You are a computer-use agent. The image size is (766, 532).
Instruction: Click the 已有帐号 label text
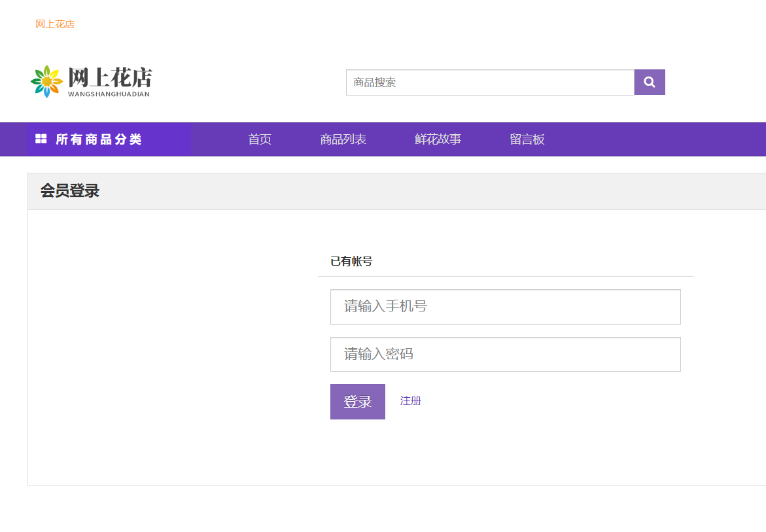351,261
